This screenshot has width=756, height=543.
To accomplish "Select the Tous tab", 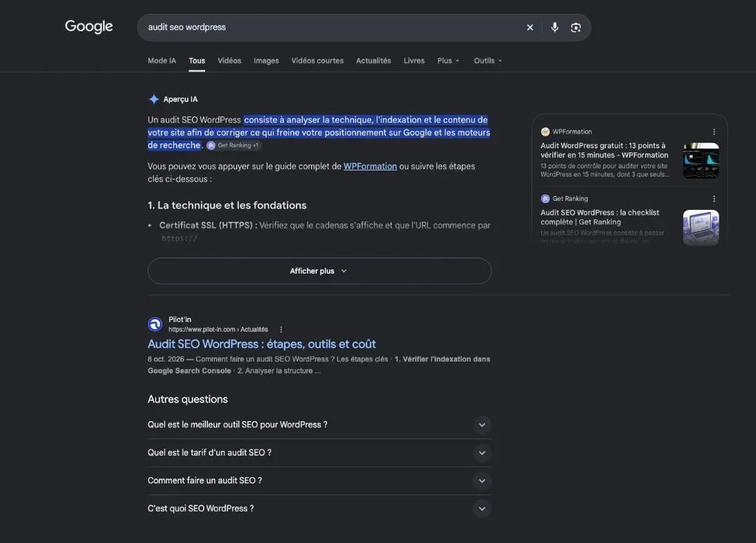I will [197, 61].
